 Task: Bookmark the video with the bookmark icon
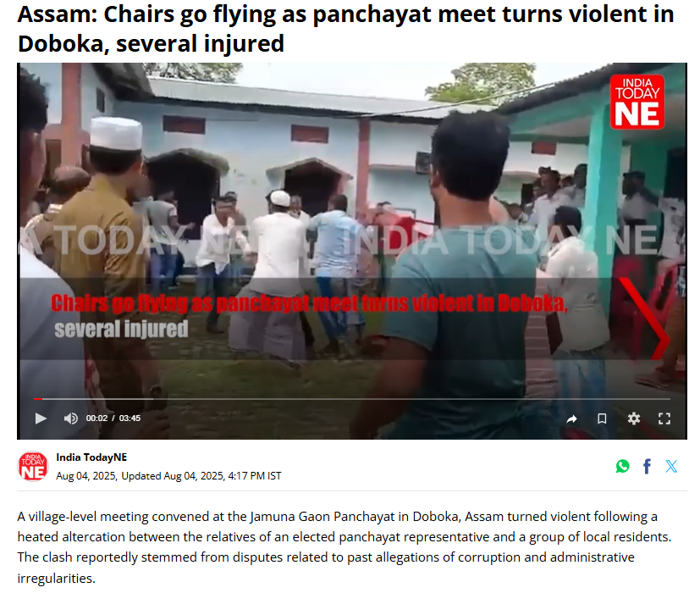click(x=602, y=418)
